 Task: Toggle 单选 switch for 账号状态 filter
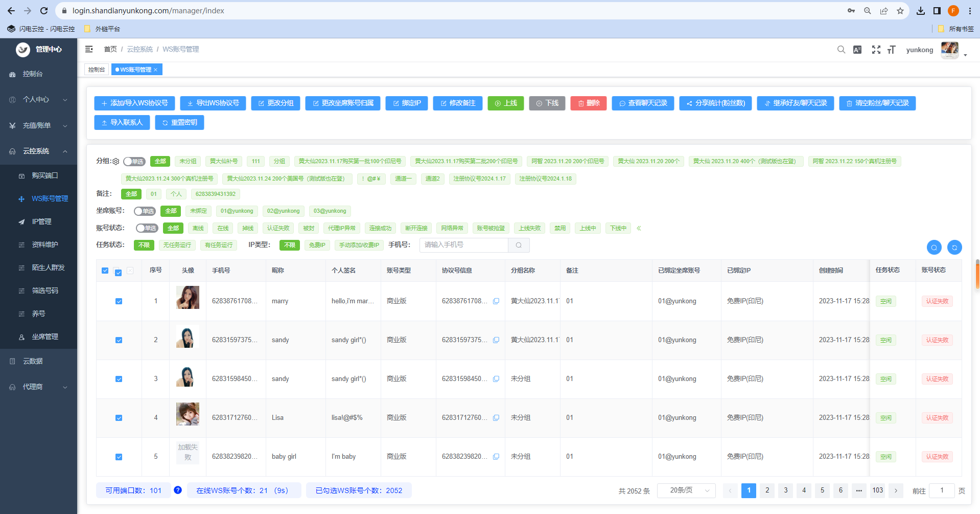point(147,228)
